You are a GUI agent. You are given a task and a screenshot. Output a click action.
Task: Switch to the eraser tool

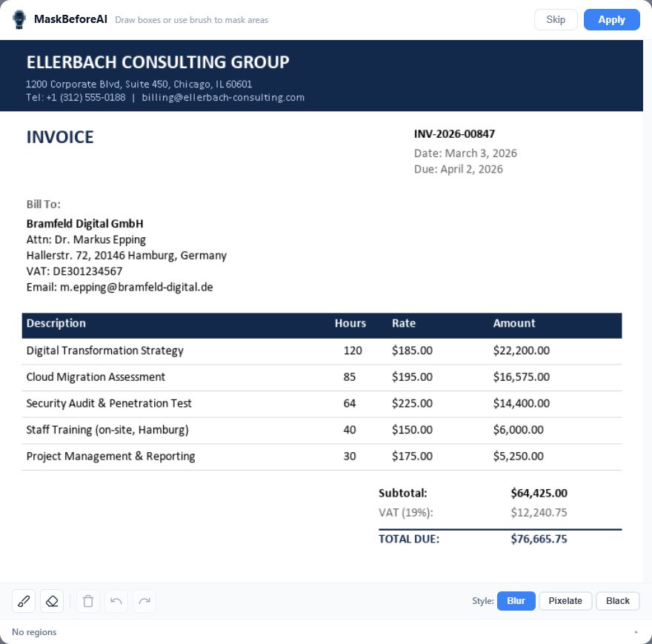click(52, 601)
